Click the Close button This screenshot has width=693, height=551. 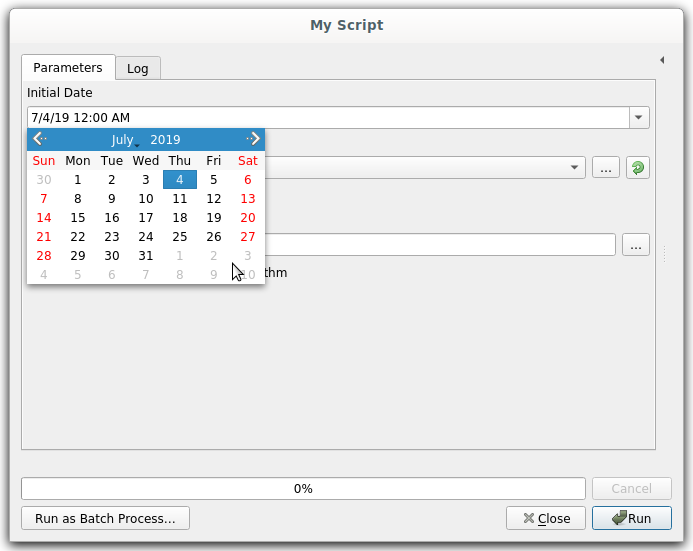pos(546,518)
